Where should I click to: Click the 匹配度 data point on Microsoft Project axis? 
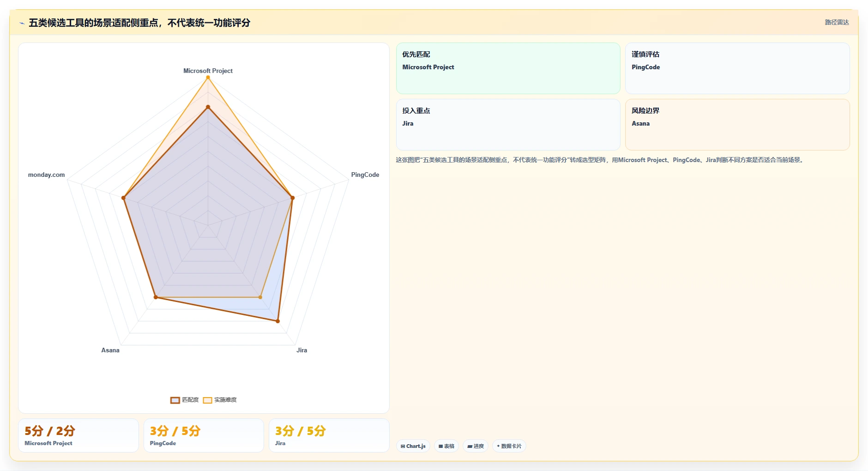coord(208,107)
